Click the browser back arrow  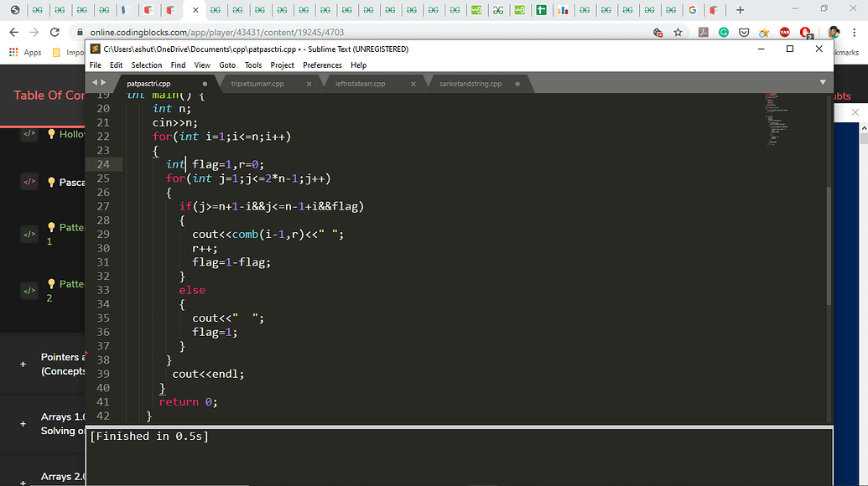click(13, 32)
